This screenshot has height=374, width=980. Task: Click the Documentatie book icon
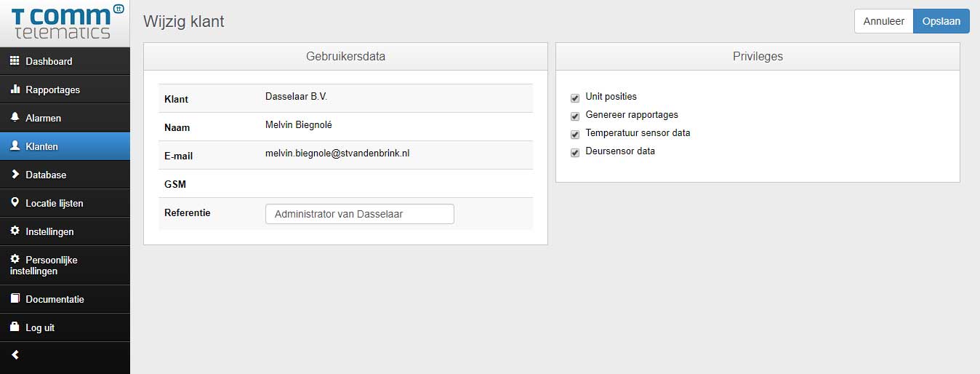coord(15,298)
